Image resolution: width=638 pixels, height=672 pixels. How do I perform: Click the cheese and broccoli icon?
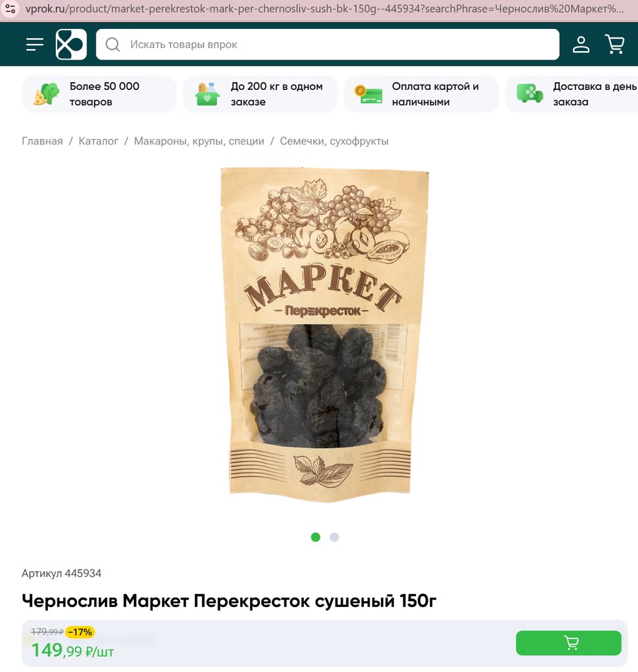(x=47, y=94)
